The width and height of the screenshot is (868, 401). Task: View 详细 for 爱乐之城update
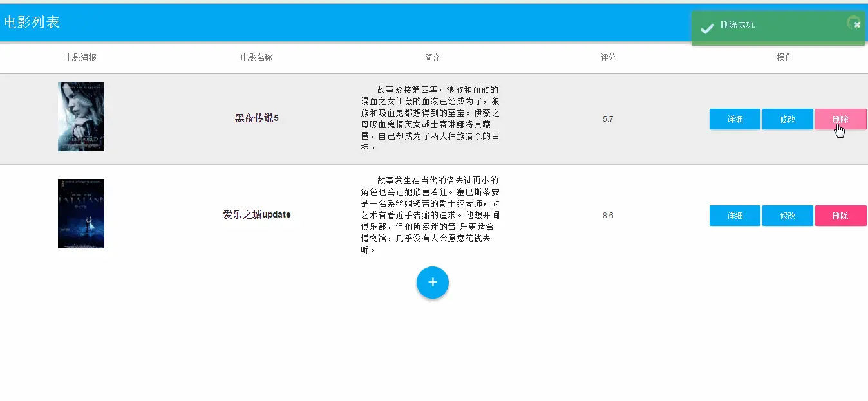pos(735,216)
